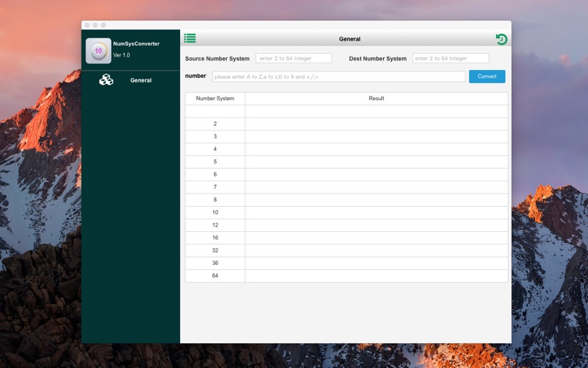The image size is (588, 368).
Task: Click the NumSysConverter app name text
Action: pos(136,44)
